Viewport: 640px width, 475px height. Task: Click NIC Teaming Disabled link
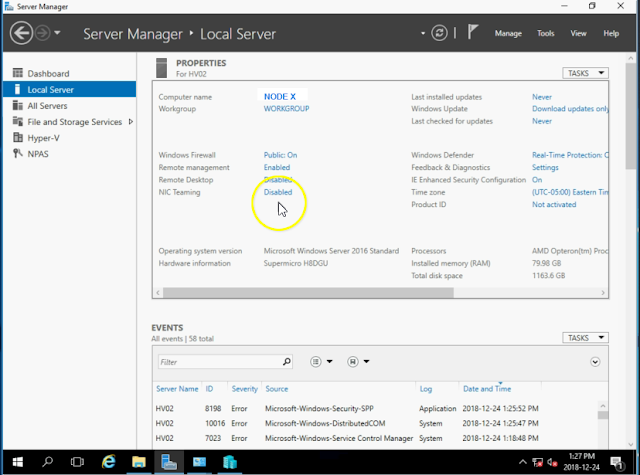pyautogui.click(x=278, y=192)
